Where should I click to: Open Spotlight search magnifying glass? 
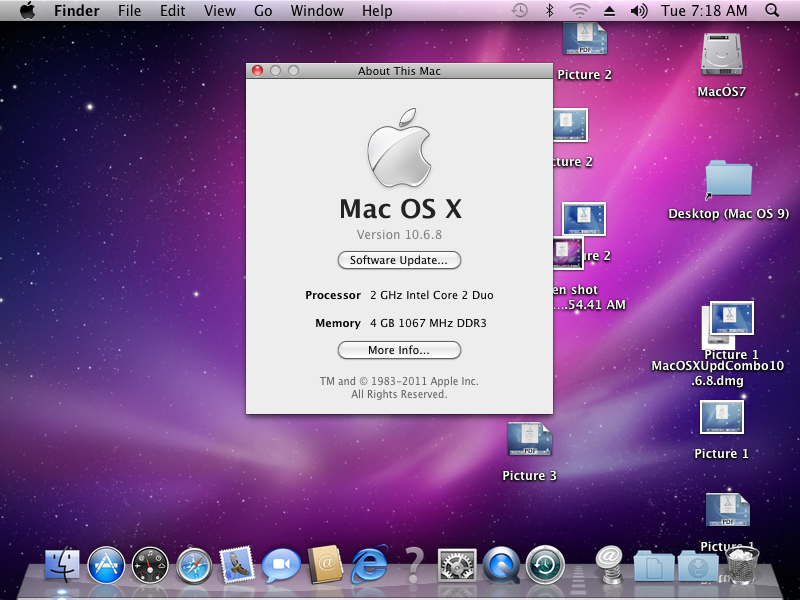(772, 11)
